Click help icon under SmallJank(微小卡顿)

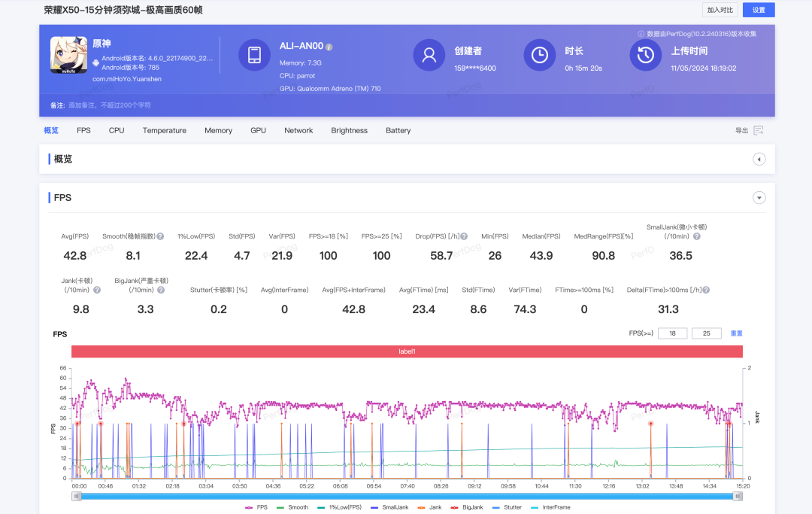pyautogui.click(x=696, y=236)
